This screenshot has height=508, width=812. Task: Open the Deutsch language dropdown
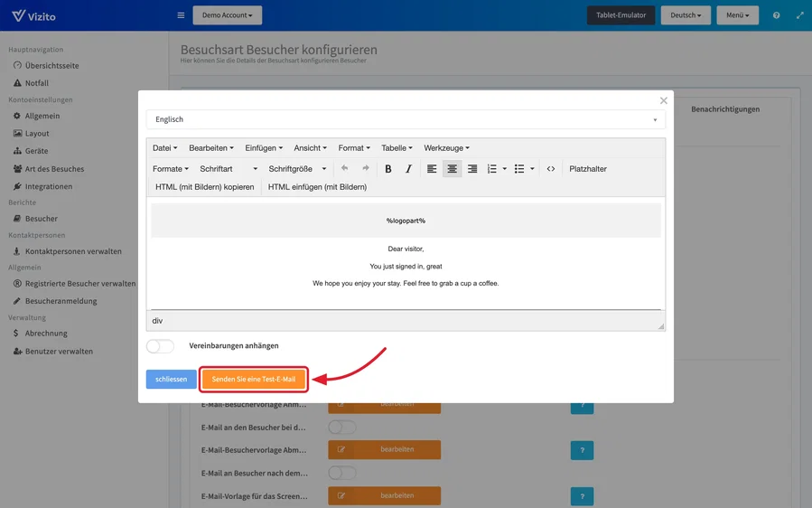686,15
